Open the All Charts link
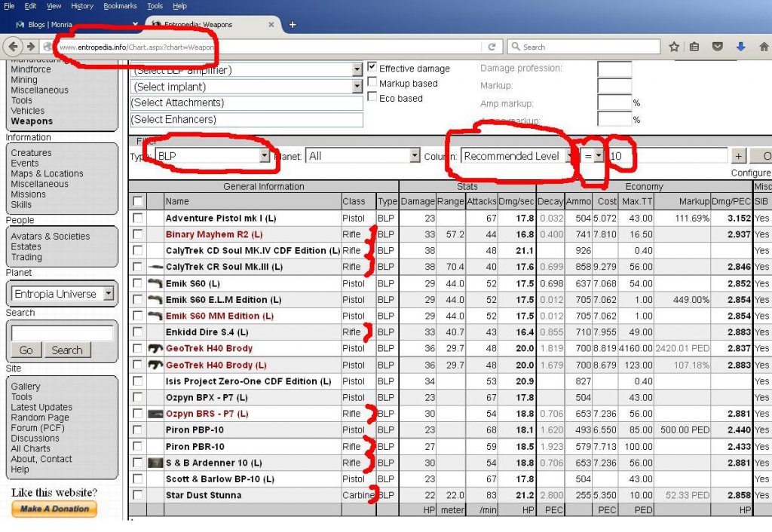This screenshot has width=772, height=532. (x=30, y=448)
